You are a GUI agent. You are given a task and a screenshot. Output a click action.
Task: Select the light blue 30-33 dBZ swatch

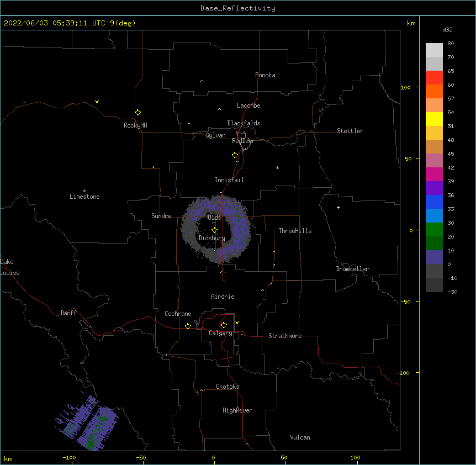[434, 216]
